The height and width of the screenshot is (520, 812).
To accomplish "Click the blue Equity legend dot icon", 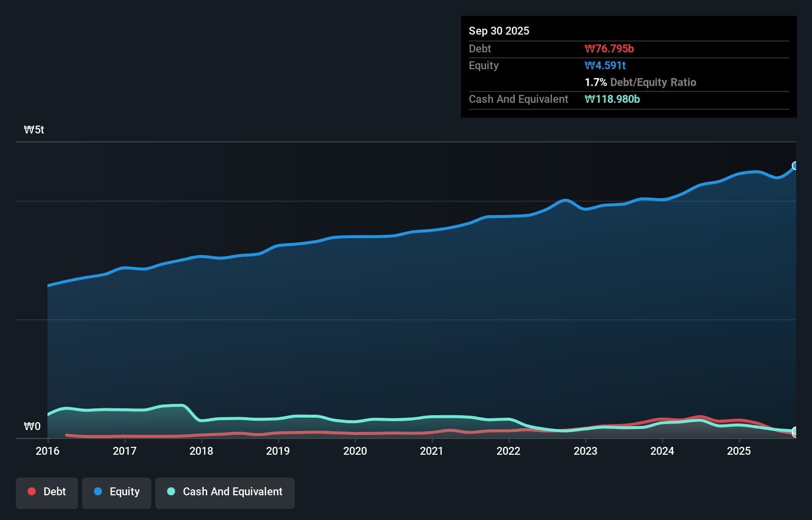I will click(98, 491).
